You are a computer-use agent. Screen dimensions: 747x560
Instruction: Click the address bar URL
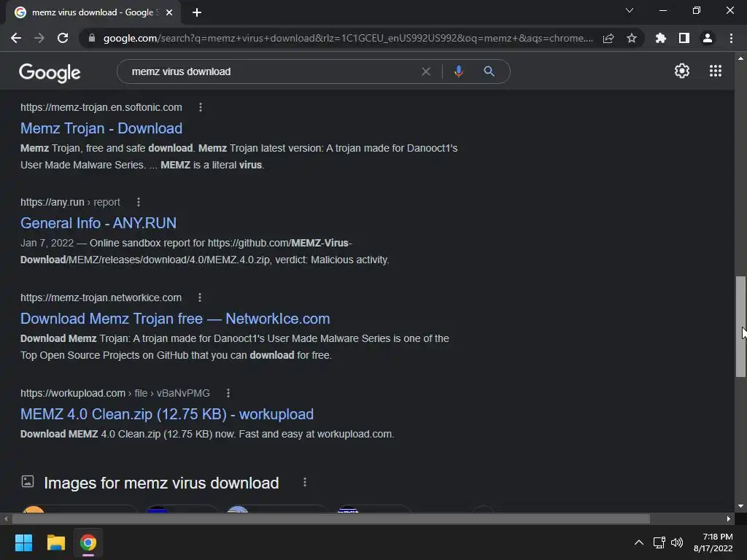point(348,38)
